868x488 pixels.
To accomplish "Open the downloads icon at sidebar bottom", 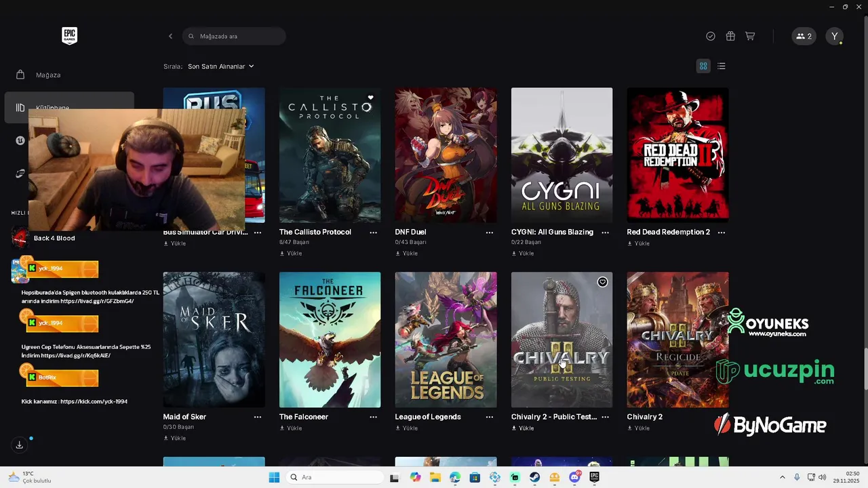I will coord(20,445).
